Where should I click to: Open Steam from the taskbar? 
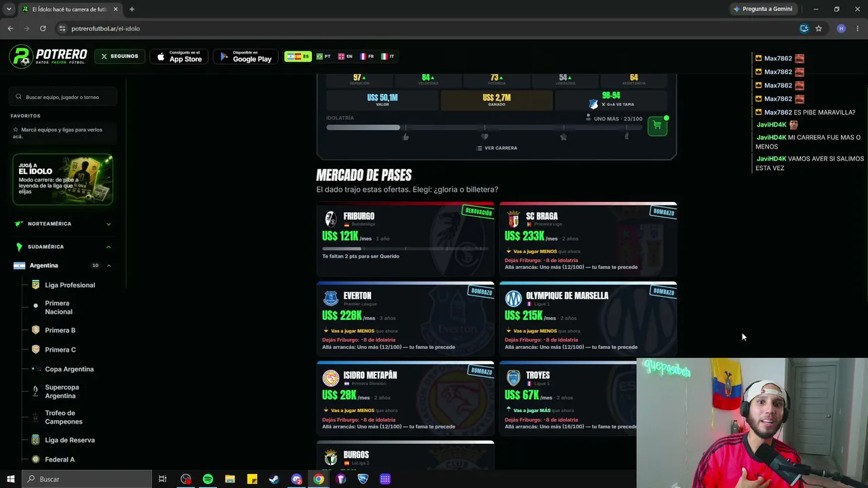pyautogui.click(x=274, y=479)
